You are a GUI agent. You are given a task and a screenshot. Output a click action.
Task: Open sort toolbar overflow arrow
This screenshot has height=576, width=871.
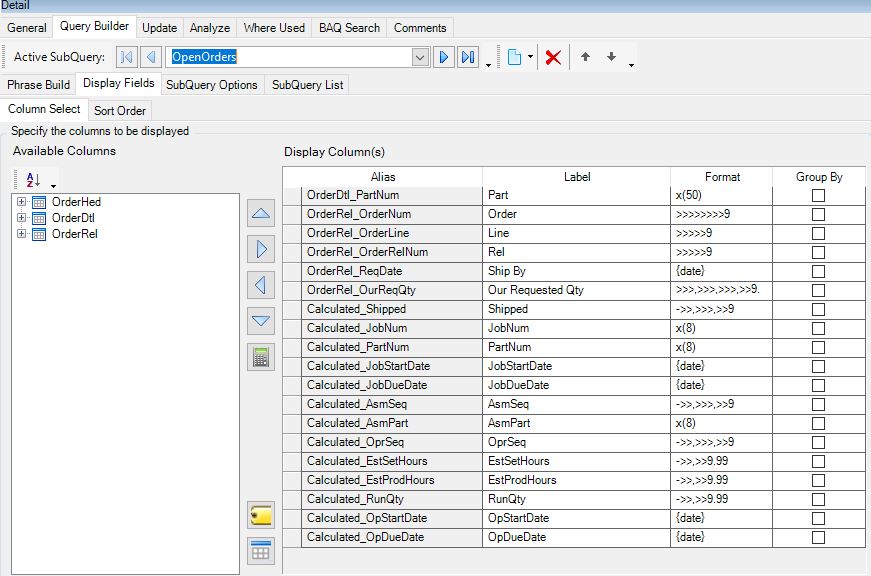[53, 186]
